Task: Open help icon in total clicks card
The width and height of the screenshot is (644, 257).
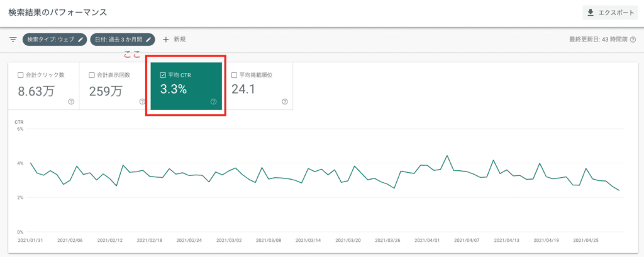Action: (x=71, y=102)
